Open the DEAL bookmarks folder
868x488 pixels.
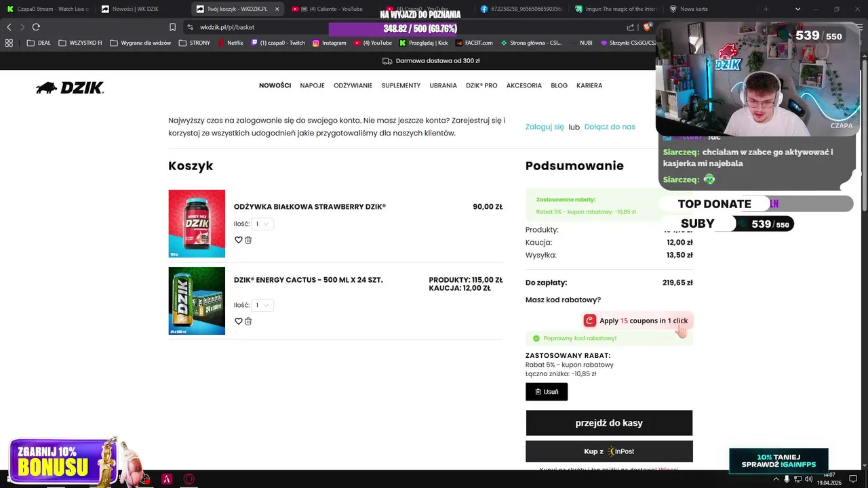[x=39, y=43]
